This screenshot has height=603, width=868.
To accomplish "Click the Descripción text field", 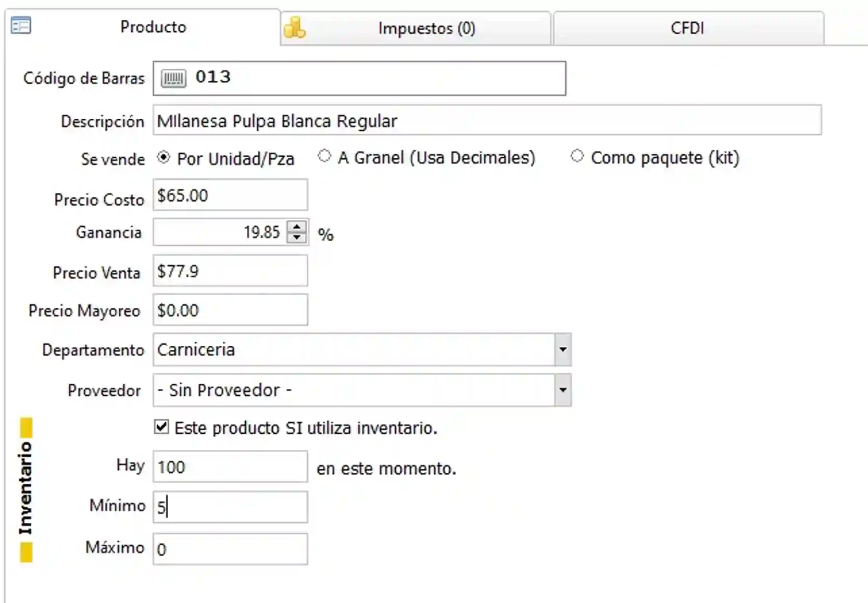I will point(364,121).
